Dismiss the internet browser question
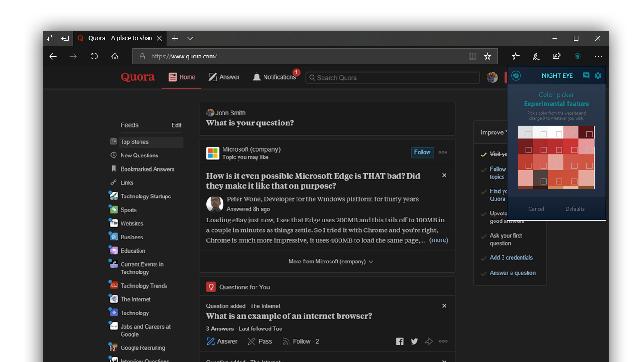The width and height of the screenshot is (644, 362). pos(444,306)
